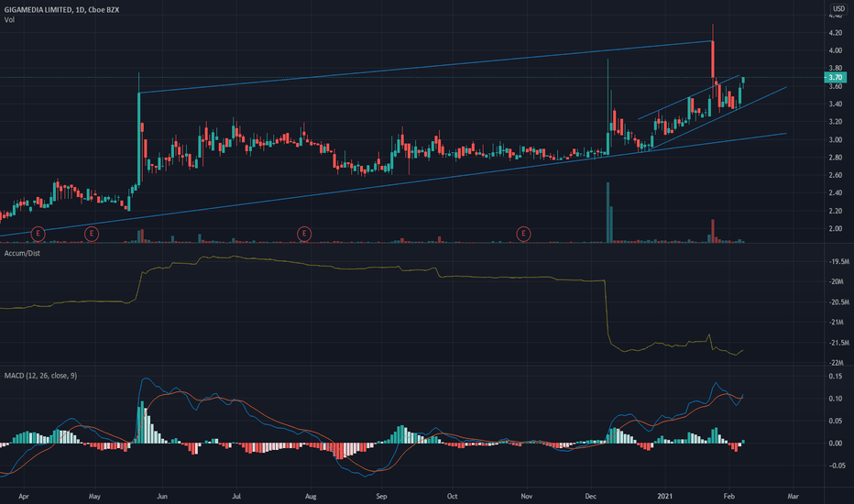Click the Sep label on time axis
Screen dimensions: 854x504
(381, 497)
